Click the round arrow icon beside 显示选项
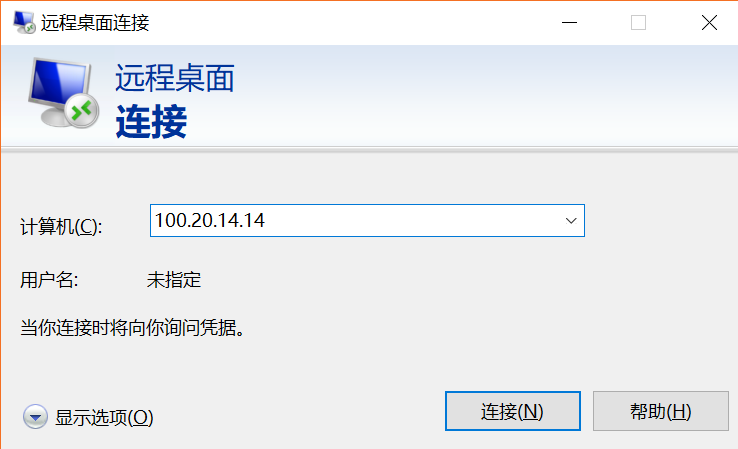The width and height of the screenshot is (738, 449). [35, 417]
